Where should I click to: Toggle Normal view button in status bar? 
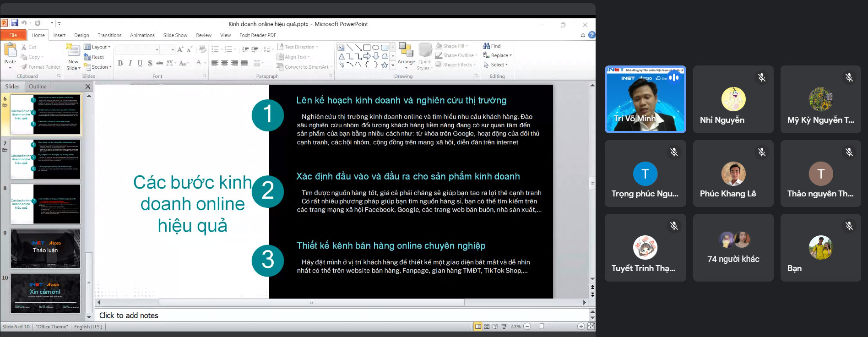[x=478, y=327]
